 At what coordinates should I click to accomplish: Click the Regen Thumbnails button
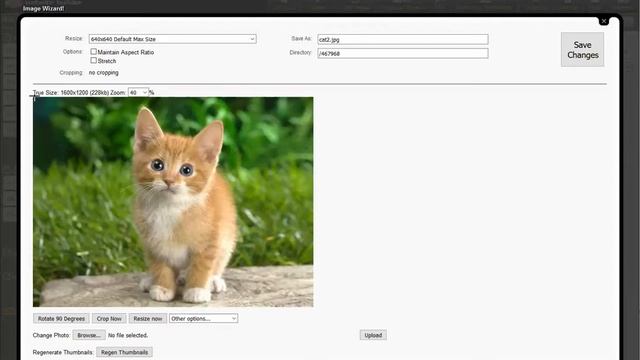coord(124,352)
